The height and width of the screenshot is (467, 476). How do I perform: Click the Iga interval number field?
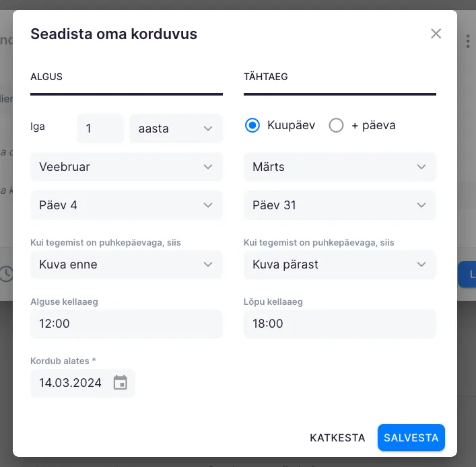click(100, 129)
